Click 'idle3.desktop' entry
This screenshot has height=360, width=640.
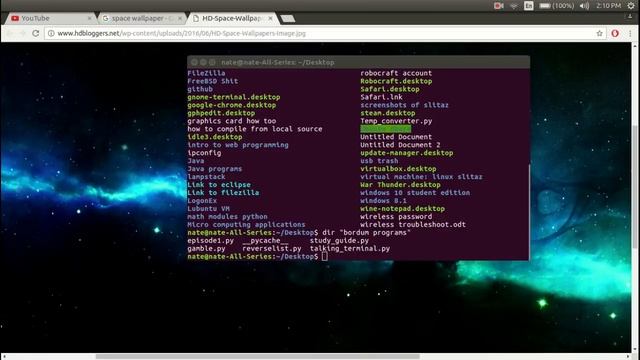(x=215, y=137)
